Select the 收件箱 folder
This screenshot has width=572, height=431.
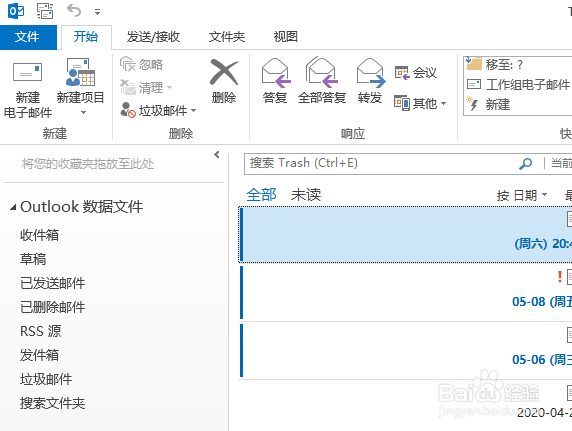coord(39,235)
